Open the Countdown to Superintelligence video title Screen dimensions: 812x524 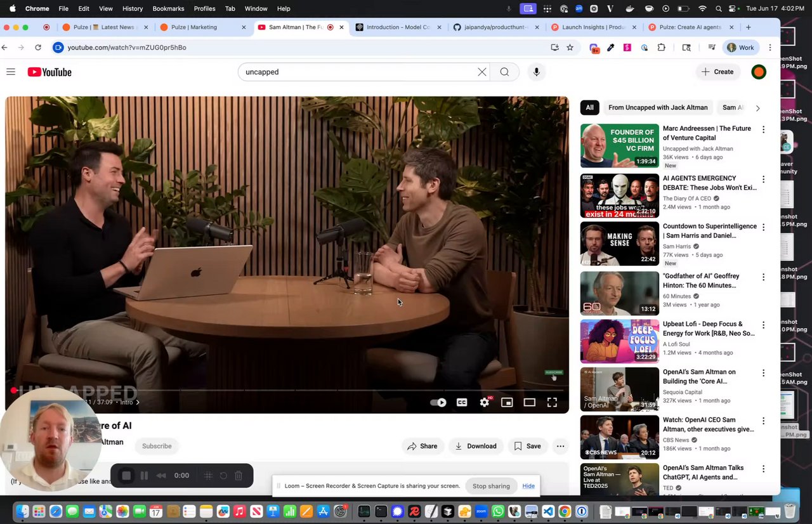[710, 231]
